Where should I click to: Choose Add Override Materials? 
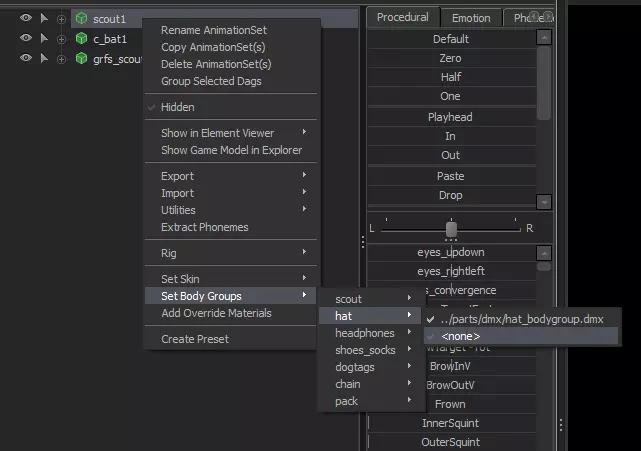tap(231, 313)
